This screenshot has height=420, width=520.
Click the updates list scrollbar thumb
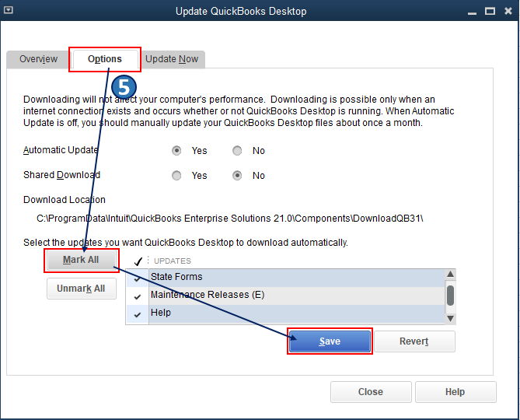click(450, 296)
